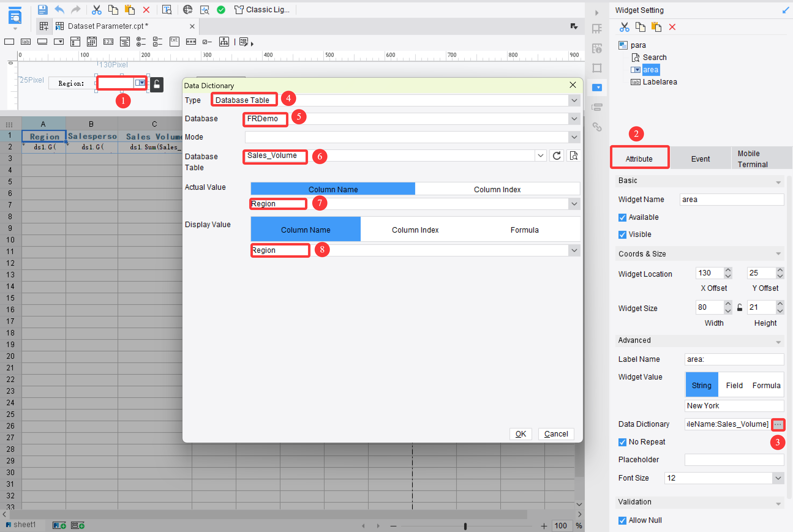Expand the Font Size dropdown

[x=778, y=478]
